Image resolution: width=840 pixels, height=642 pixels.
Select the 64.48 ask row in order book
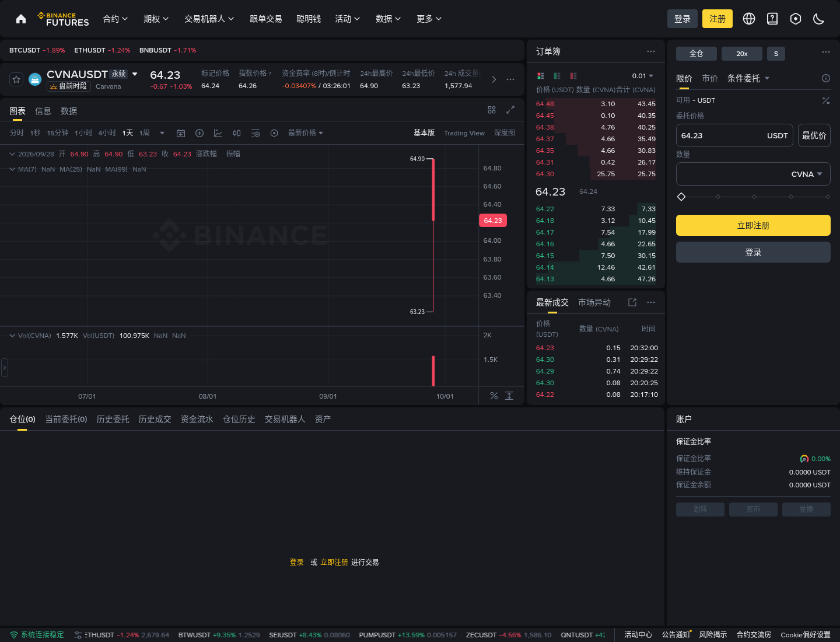[596, 104]
